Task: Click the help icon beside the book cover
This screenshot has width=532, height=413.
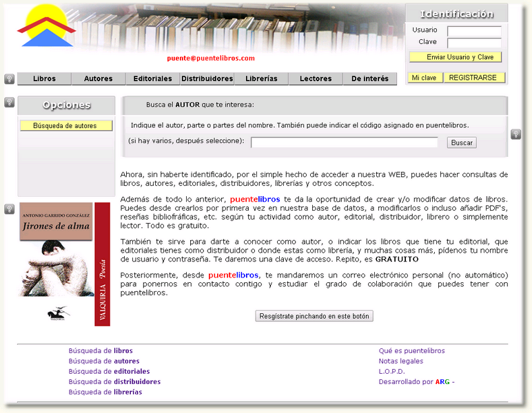Action: (x=10, y=209)
